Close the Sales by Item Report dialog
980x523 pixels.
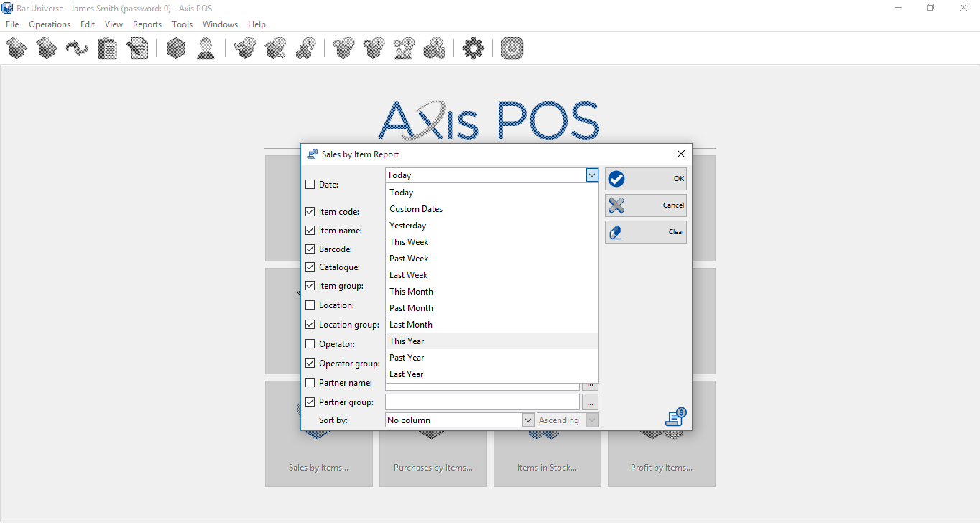click(x=681, y=154)
